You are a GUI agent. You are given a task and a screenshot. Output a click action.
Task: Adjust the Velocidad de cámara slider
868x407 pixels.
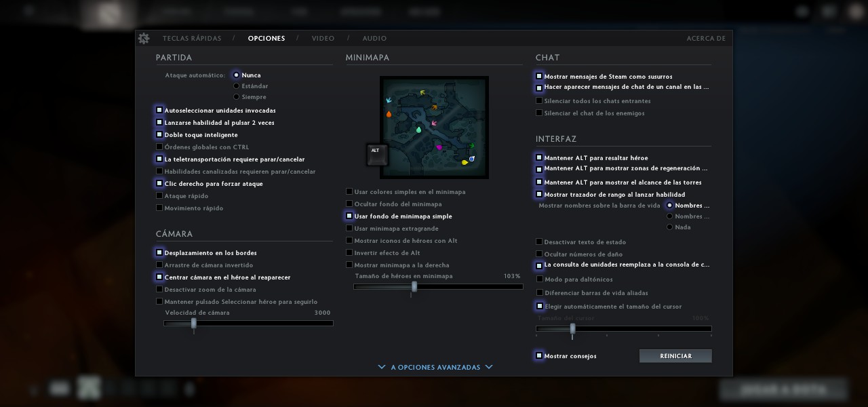click(248, 324)
